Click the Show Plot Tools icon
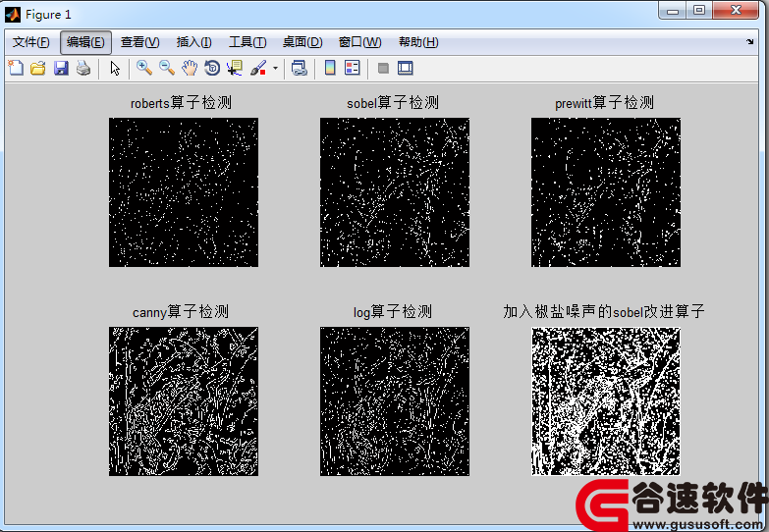The height and width of the screenshot is (532, 769). pos(405,68)
